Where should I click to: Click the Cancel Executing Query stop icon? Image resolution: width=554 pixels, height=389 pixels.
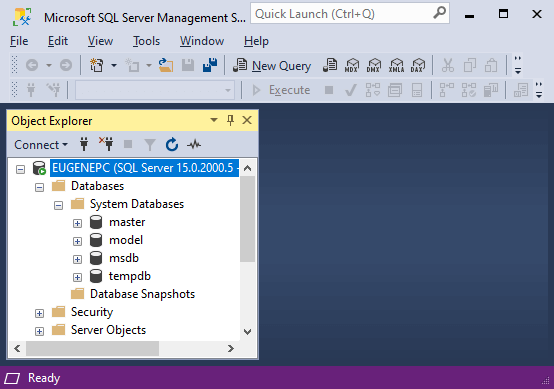pyautogui.click(x=329, y=90)
